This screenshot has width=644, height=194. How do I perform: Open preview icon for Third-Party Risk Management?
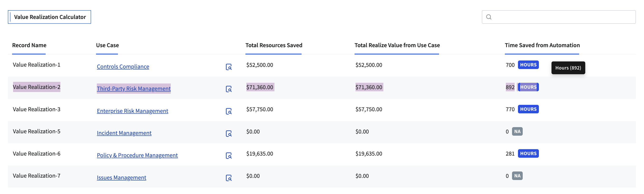[x=229, y=89]
